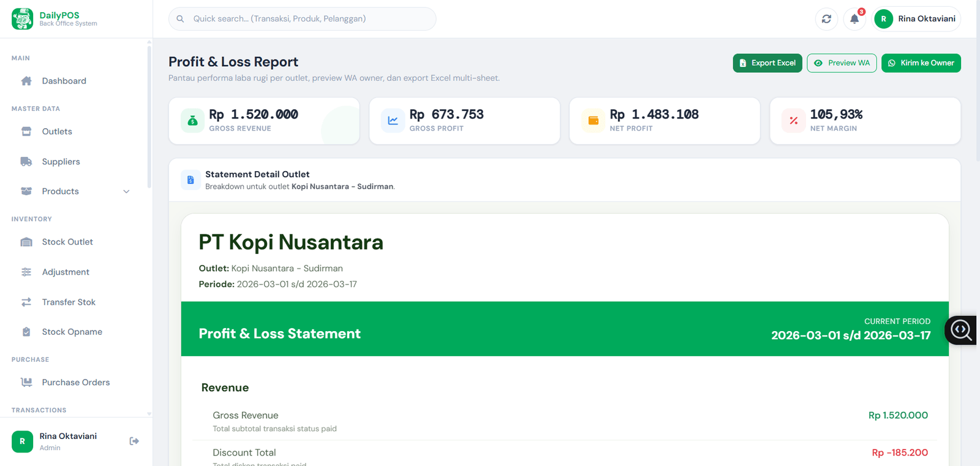Click the sidebar vertical scrollbar
The height and width of the screenshot is (466, 980).
pyautogui.click(x=149, y=116)
